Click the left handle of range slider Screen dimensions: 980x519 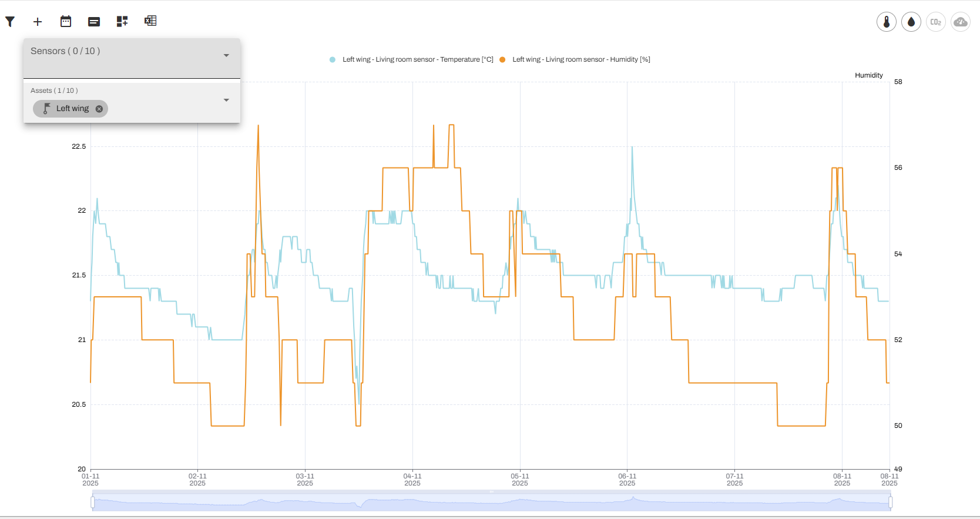click(93, 503)
